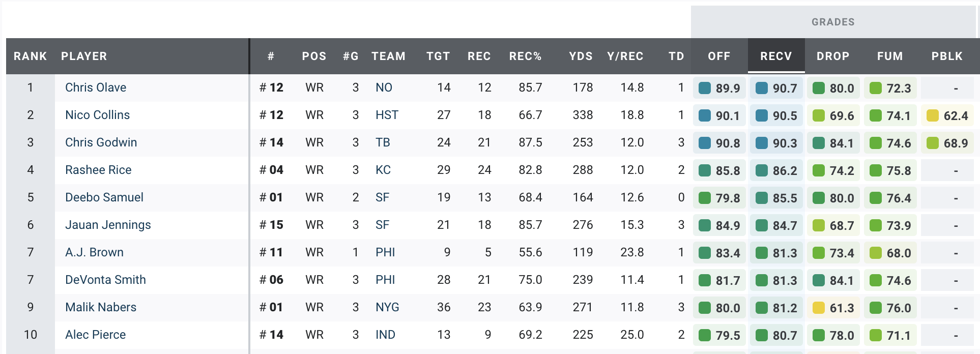Sort by the PBLK column header
The width and height of the screenshot is (980, 354).
click(947, 56)
